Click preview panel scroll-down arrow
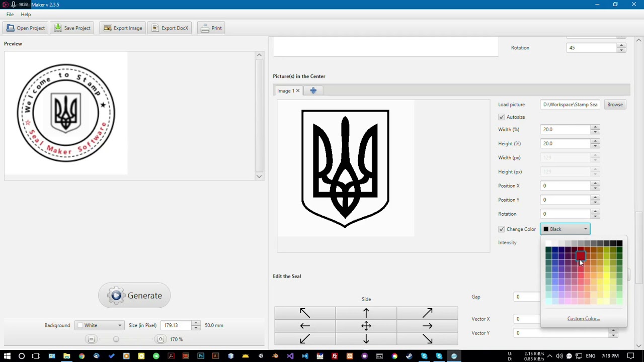This screenshot has width=644, height=362. tap(259, 176)
